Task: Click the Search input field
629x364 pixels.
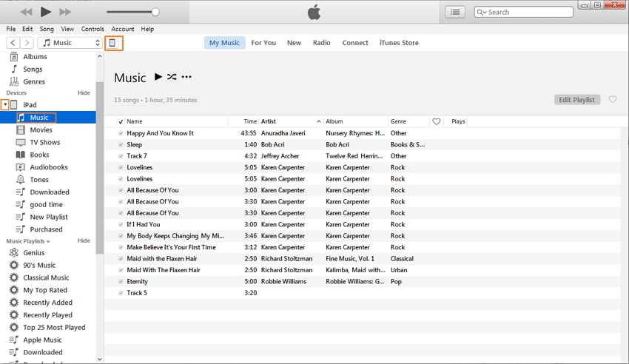Action: pyautogui.click(x=523, y=12)
